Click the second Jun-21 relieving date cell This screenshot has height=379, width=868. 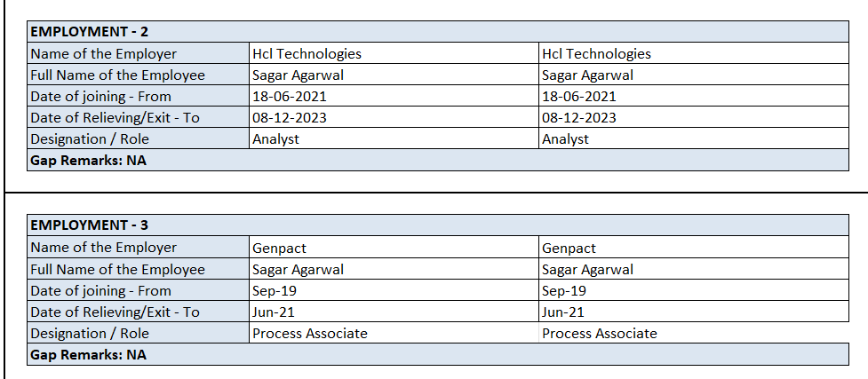[563, 312]
